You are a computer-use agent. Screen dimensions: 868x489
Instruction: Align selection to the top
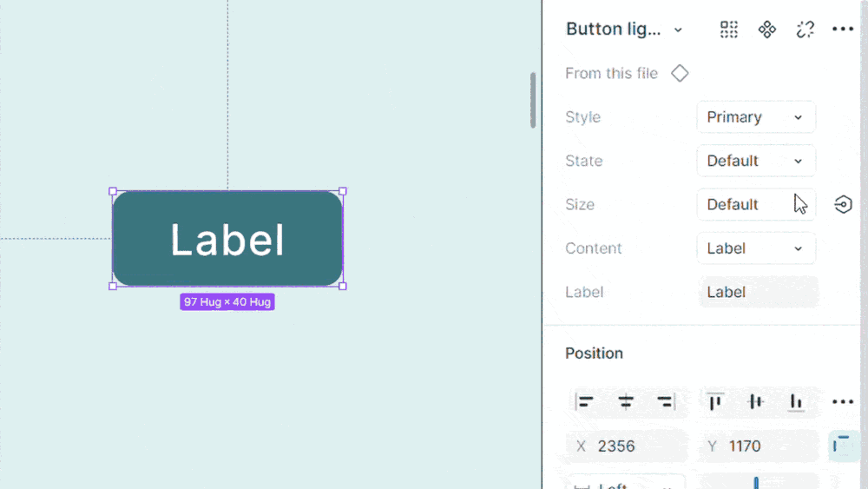[x=715, y=402]
